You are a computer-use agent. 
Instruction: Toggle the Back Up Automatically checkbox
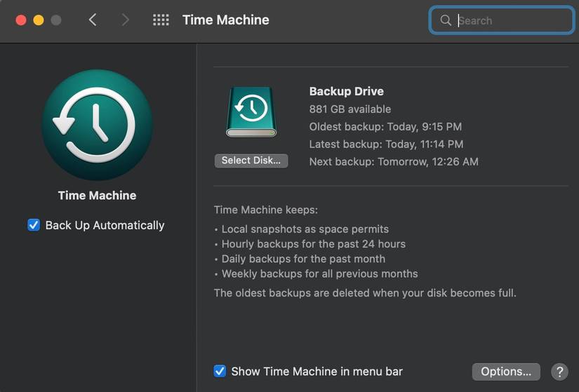click(x=34, y=225)
